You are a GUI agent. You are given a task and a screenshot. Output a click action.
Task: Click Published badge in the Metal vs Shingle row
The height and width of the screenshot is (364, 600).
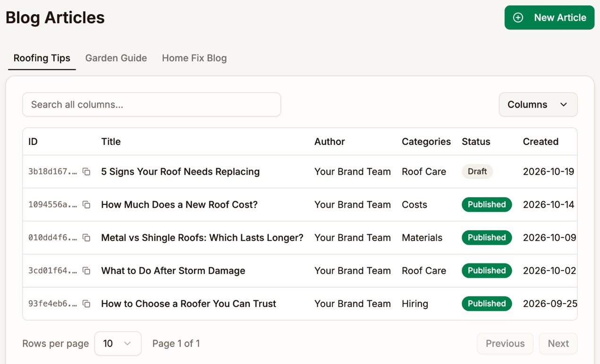coord(487,237)
